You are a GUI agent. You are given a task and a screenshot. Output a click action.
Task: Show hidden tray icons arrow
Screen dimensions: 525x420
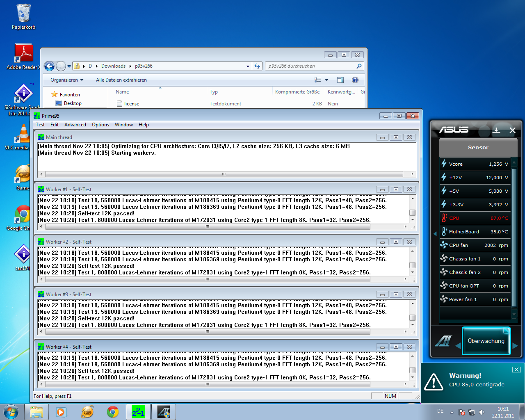[x=452, y=412]
